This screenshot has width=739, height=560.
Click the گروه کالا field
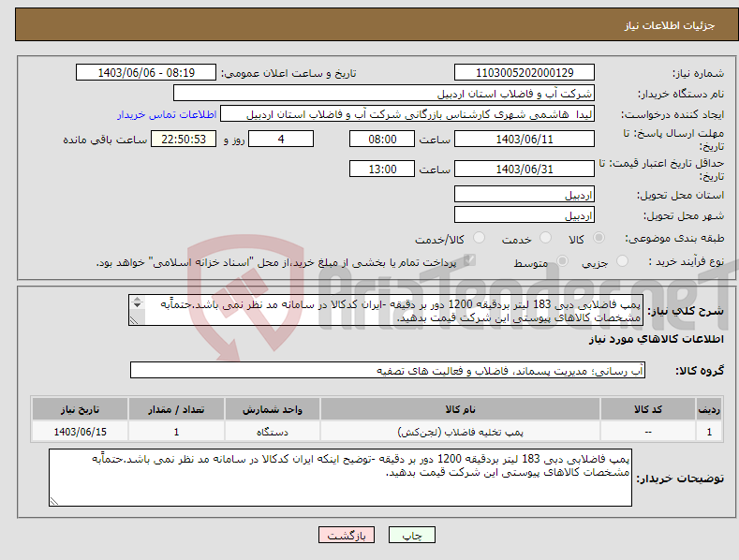pos(388,371)
